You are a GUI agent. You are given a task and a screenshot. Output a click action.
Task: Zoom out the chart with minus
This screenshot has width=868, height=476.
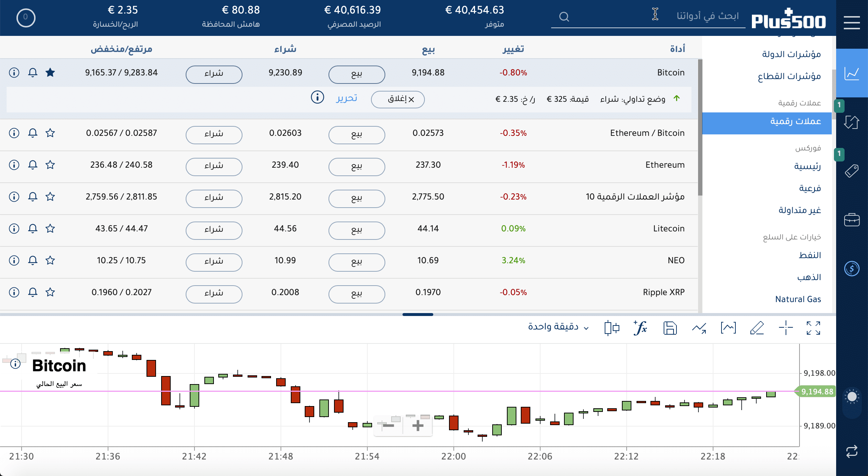(x=388, y=425)
